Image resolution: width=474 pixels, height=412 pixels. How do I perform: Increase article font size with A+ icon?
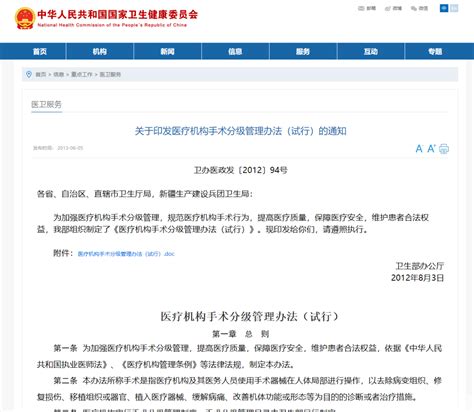(x=431, y=148)
